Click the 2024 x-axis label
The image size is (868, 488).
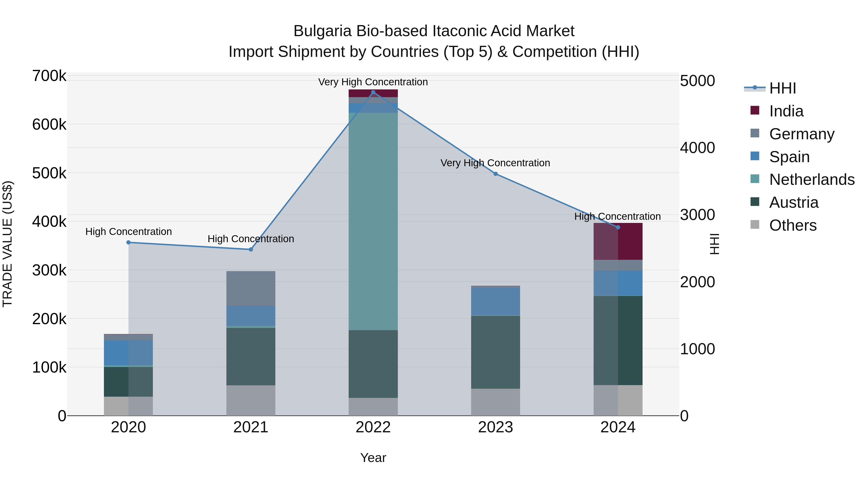618,427
